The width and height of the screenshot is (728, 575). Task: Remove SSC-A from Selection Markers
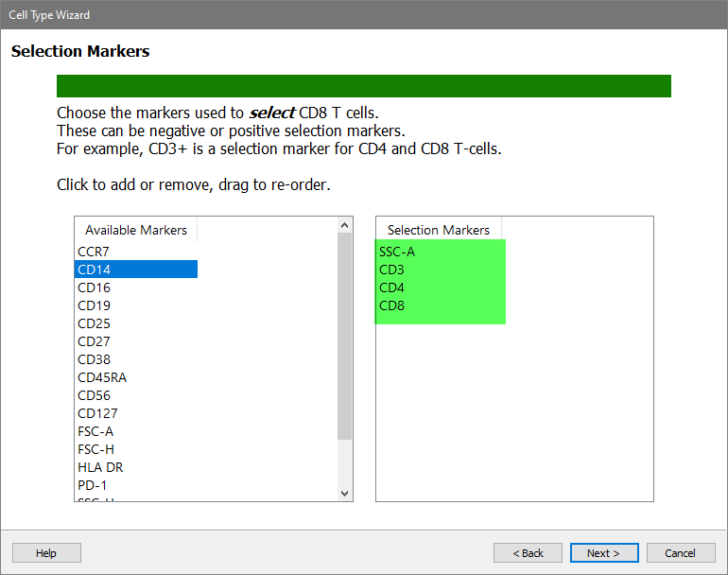[397, 252]
